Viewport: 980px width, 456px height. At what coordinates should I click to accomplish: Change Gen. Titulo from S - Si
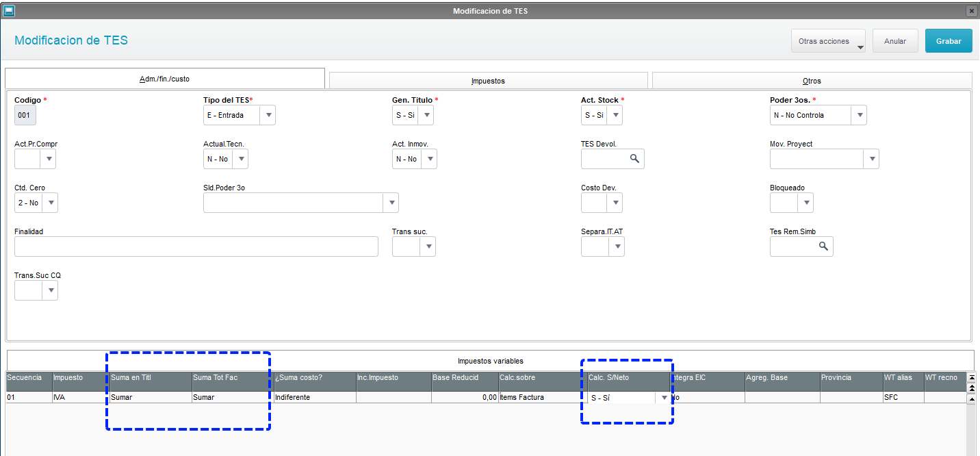(426, 114)
